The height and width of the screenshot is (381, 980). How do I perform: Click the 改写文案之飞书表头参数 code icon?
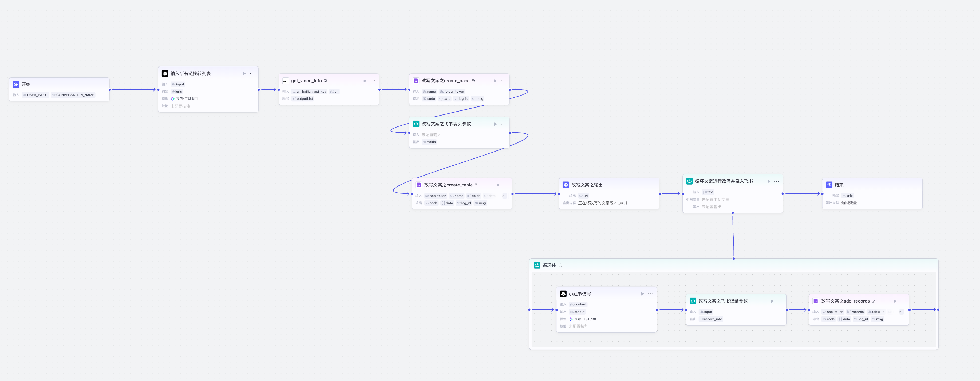416,124
